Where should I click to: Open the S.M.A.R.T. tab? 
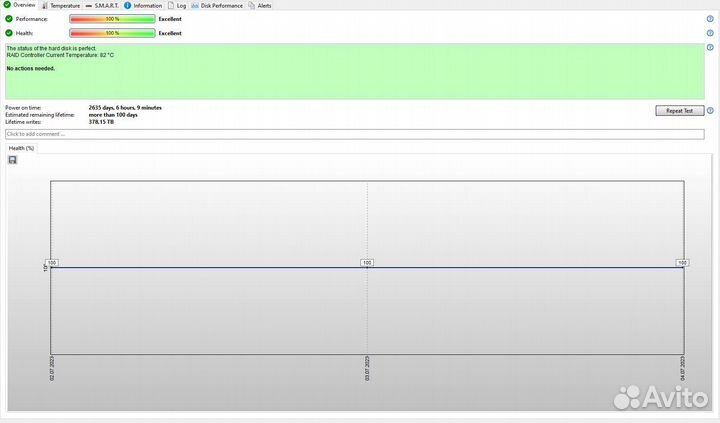[x=102, y=5]
